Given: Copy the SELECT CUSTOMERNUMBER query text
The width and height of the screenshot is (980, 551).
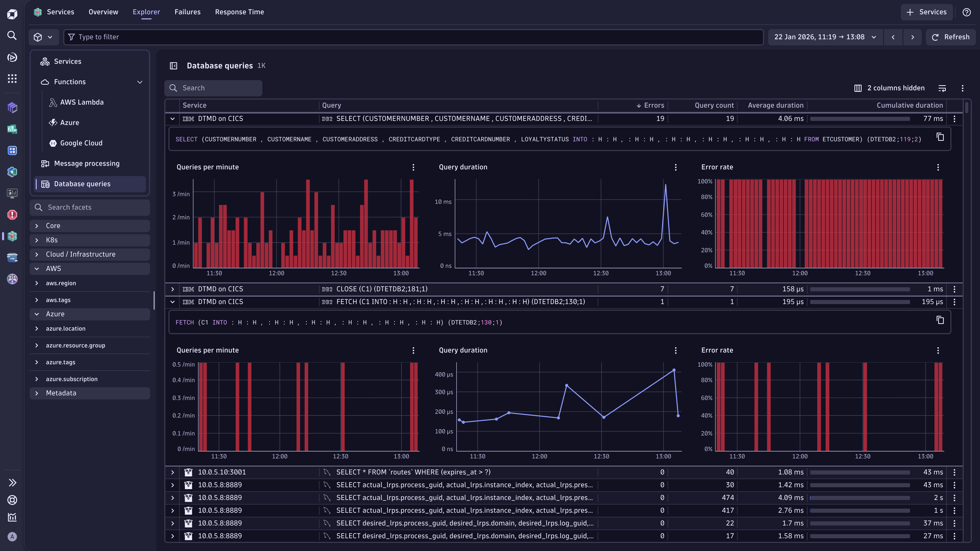Looking at the screenshot, I should [940, 137].
